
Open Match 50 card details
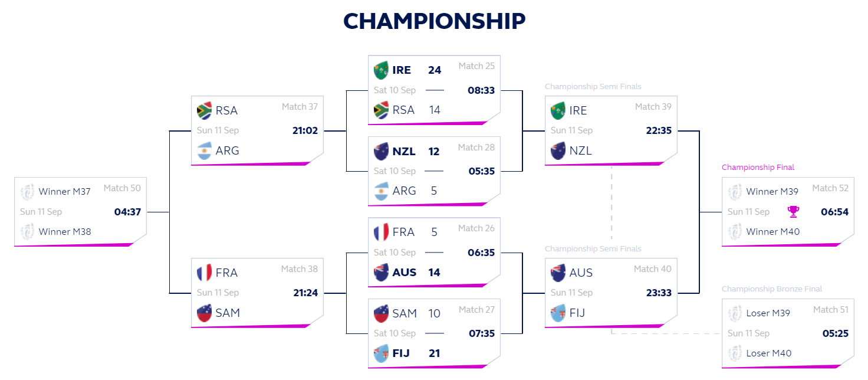pos(80,212)
